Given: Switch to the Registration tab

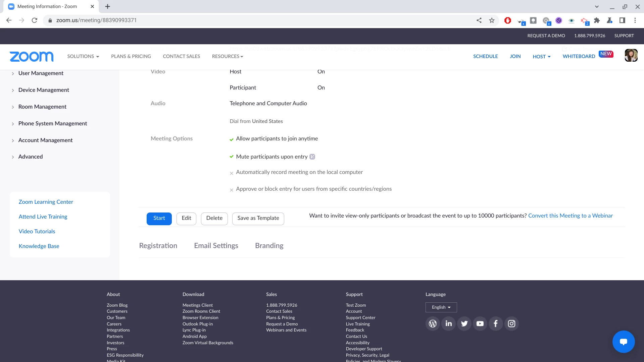Looking at the screenshot, I should 158,246.
